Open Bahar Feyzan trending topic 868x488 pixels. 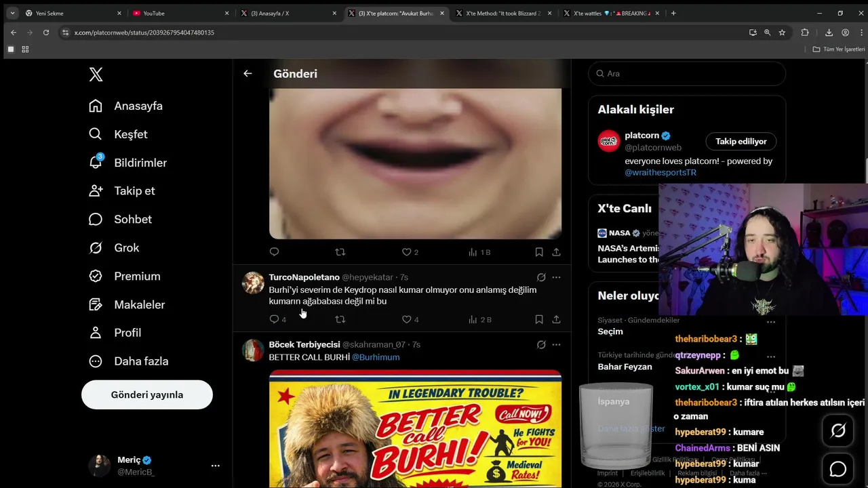(625, 367)
